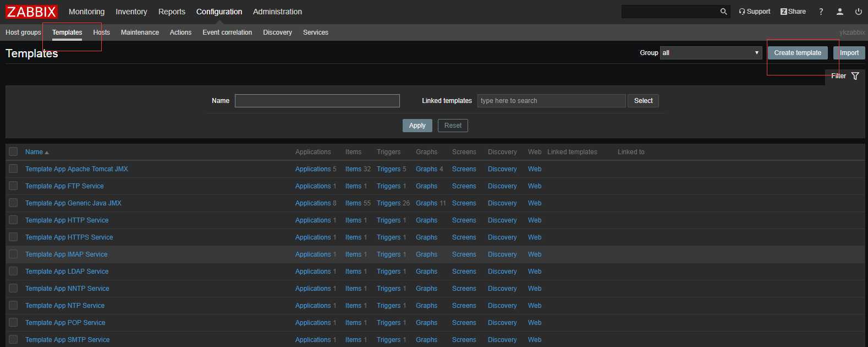Image resolution: width=868 pixels, height=347 pixels.
Task: Open the Event correlation submenu
Action: [227, 32]
